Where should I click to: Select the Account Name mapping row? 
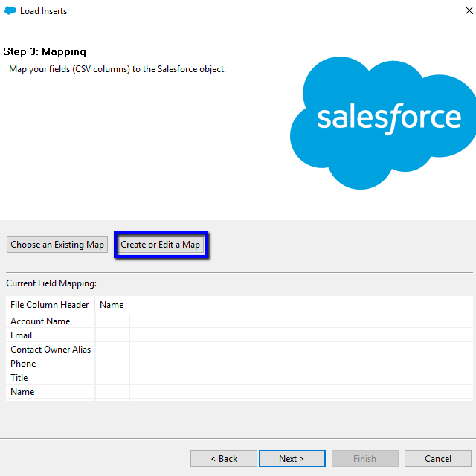(x=40, y=321)
